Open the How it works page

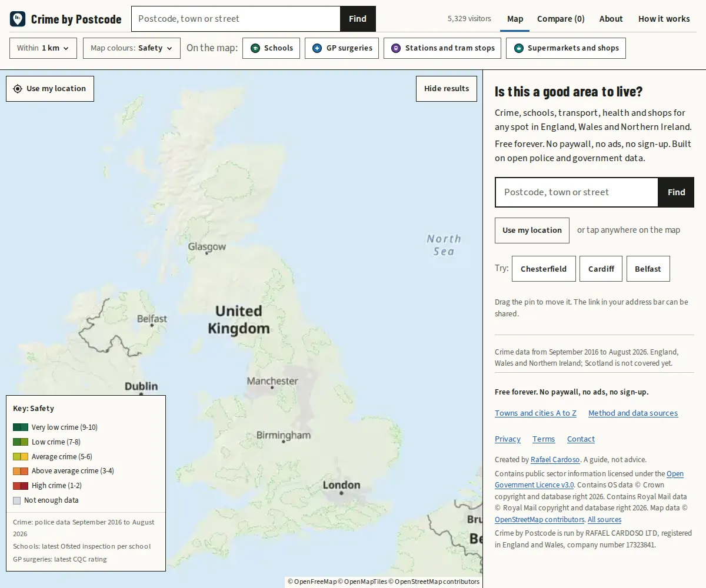[x=664, y=19]
